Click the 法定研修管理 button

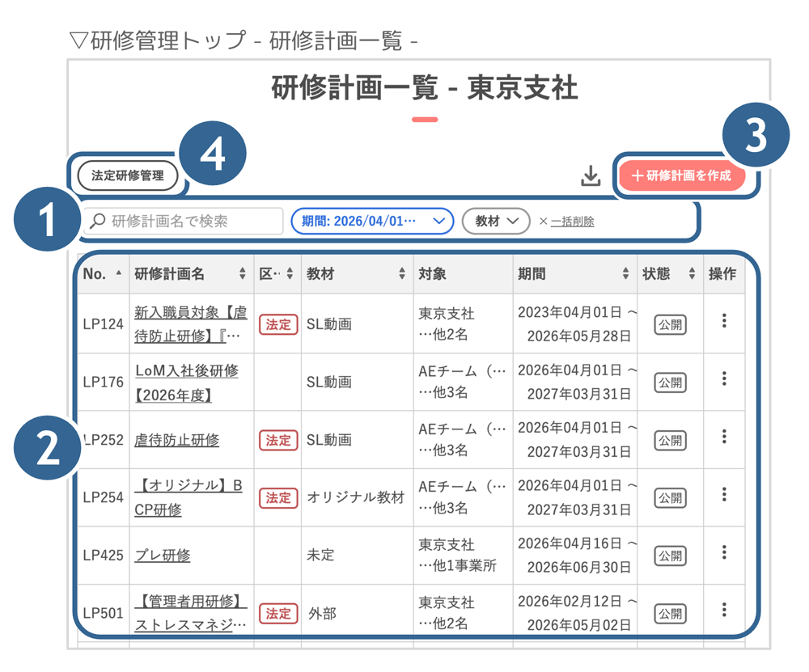click(x=128, y=175)
